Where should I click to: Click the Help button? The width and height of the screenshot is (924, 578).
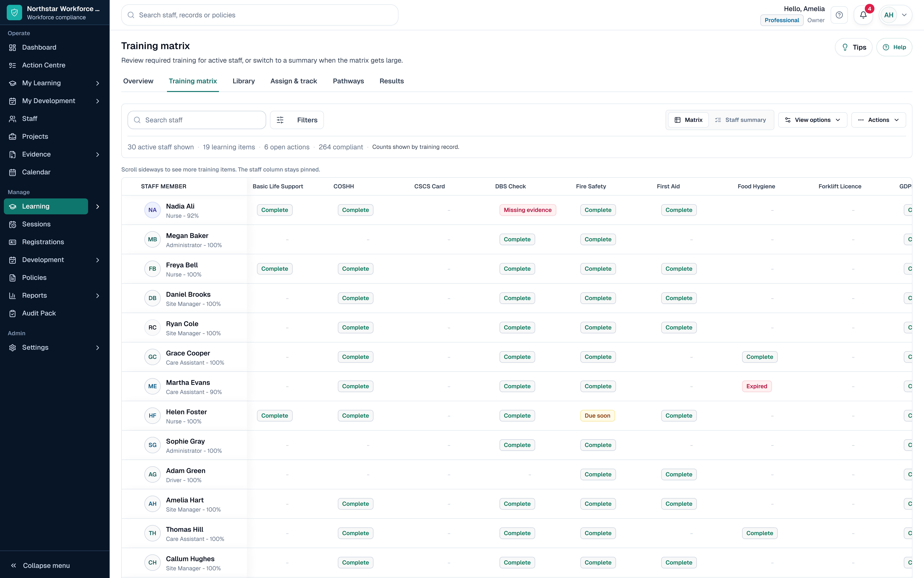(x=894, y=47)
